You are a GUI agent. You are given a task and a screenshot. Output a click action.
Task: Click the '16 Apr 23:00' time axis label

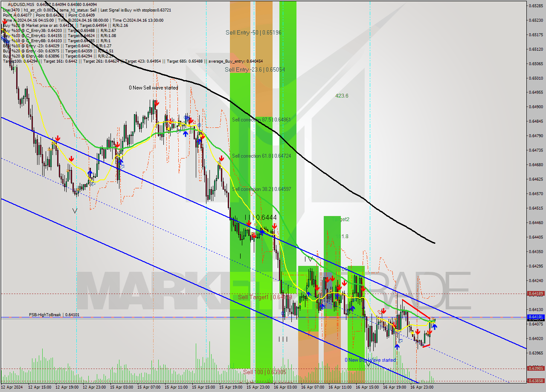(x=422, y=387)
